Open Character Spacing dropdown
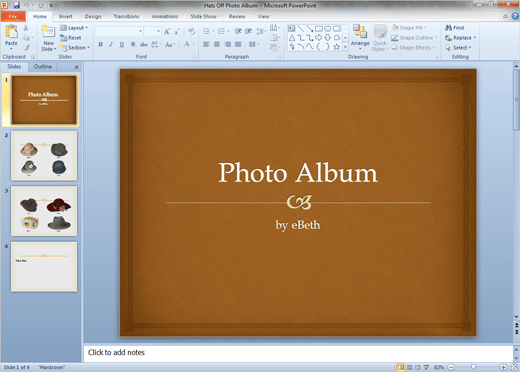Screen dimensions: 520x372 (x=156, y=44)
